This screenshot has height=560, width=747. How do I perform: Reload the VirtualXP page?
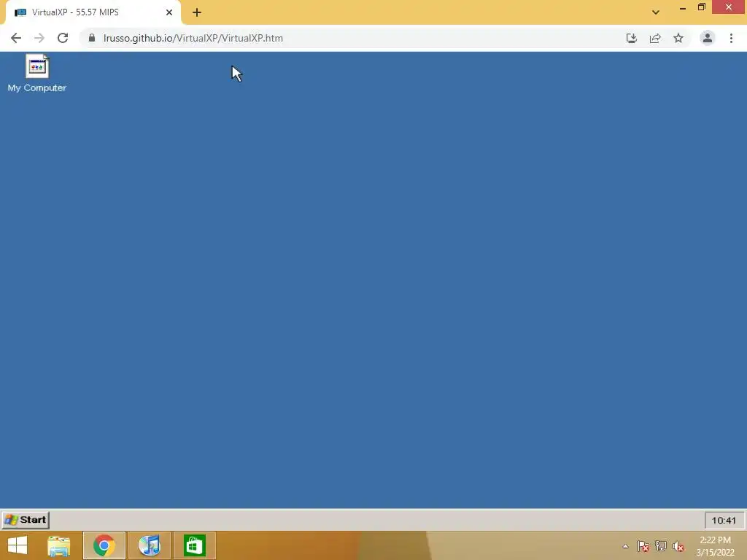coord(63,38)
